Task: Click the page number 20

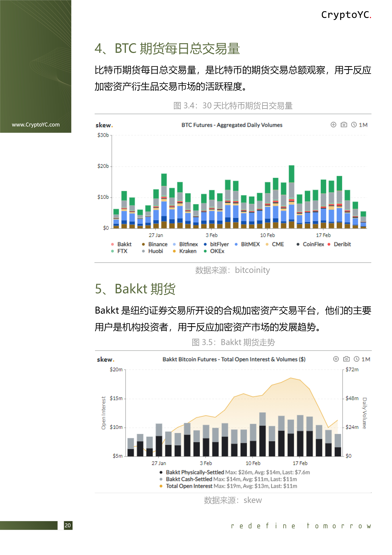Action: [x=68, y=525]
